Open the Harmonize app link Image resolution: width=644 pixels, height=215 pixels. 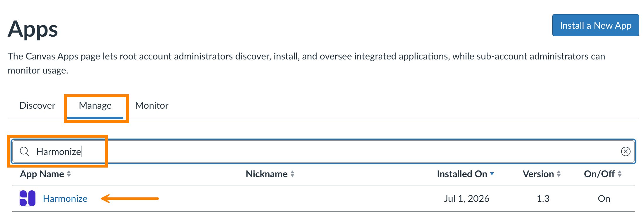(65, 199)
